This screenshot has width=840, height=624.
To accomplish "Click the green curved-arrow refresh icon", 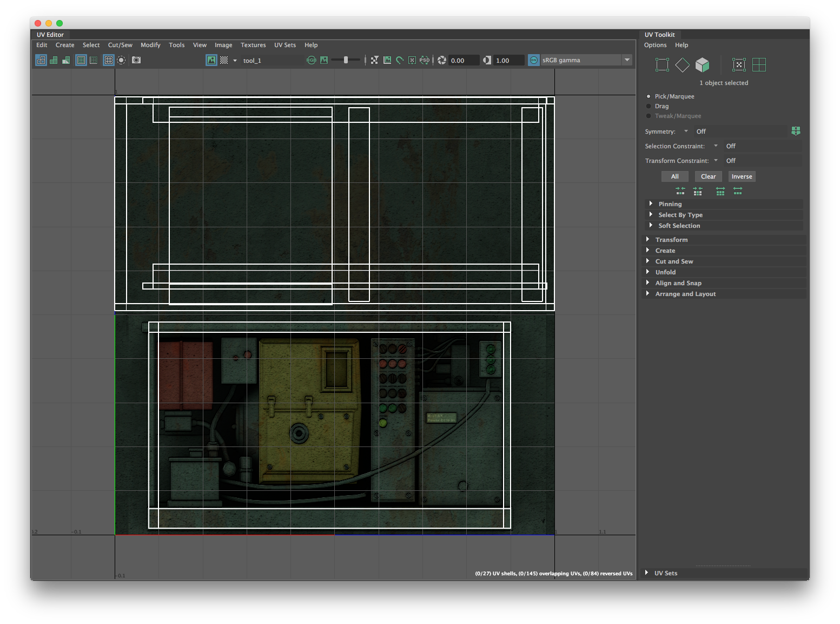I will pyautogui.click(x=400, y=60).
